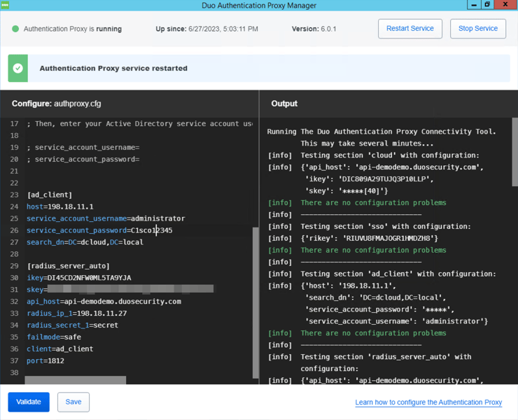Click the Duo app icon in title bar
Screen dimensions: 518x420
(x=5, y=5)
